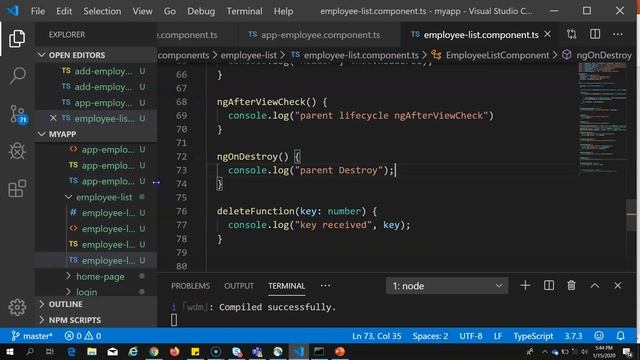Select language mode TypeScript
Viewport: 640px width, 360px height.
(x=533, y=336)
